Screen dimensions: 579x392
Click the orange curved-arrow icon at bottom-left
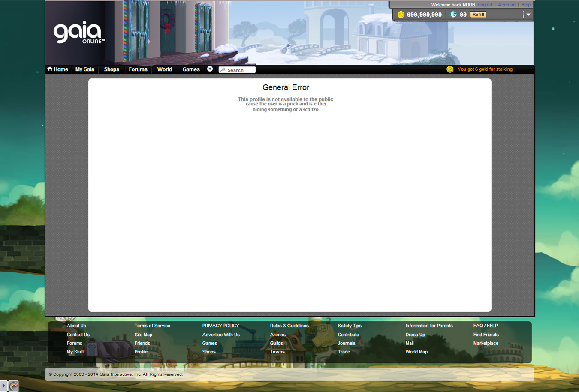coord(14,386)
